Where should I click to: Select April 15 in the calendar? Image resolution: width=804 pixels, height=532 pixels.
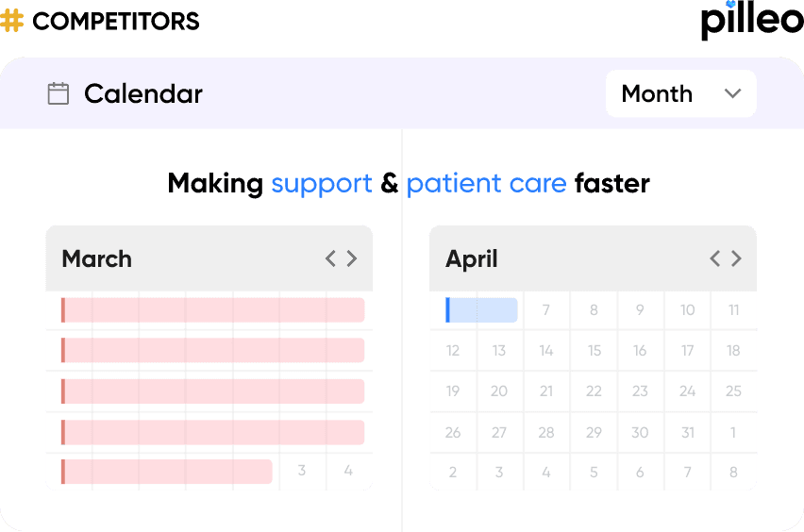click(594, 351)
